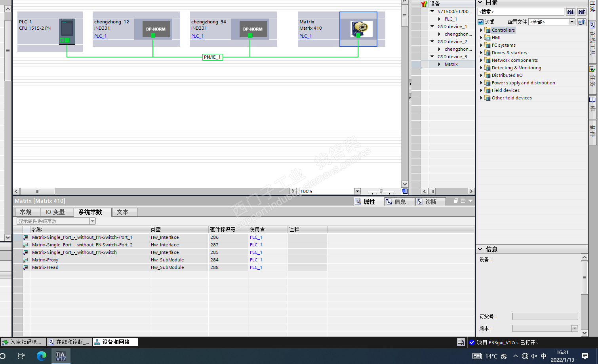The width and height of the screenshot is (598, 364).
Task: Click the Matrix~Head row constant icon
Action: pos(26,268)
